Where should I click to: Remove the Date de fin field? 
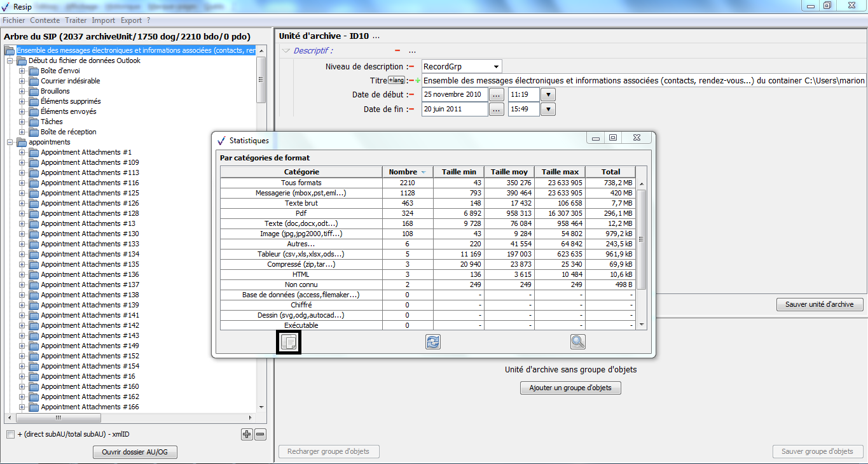click(x=411, y=109)
